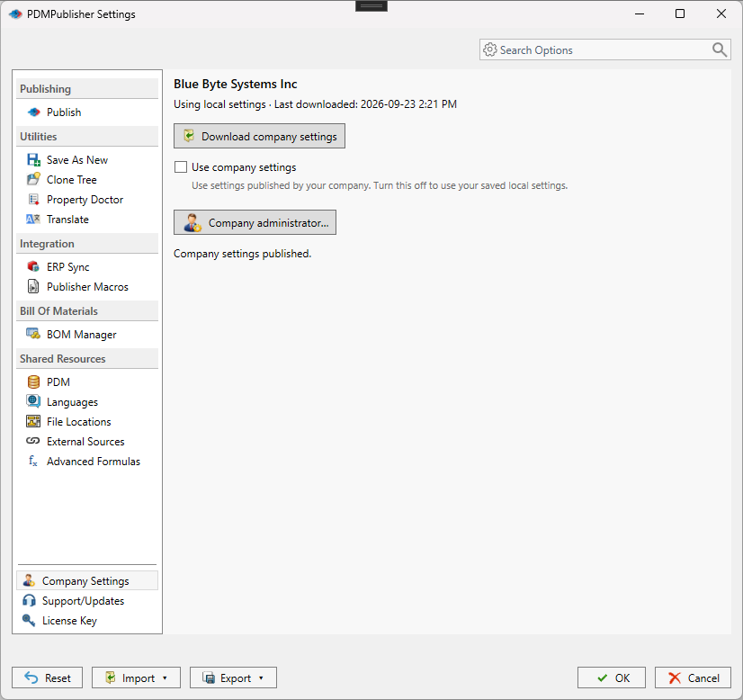Click the Support/Updates headset icon
This screenshot has height=700, width=743.
[x=29, y=600]
